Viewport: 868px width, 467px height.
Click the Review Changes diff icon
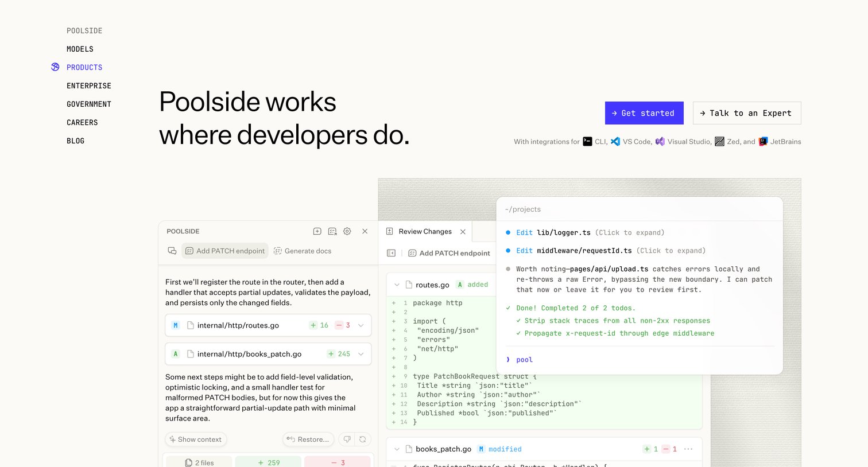389,231
